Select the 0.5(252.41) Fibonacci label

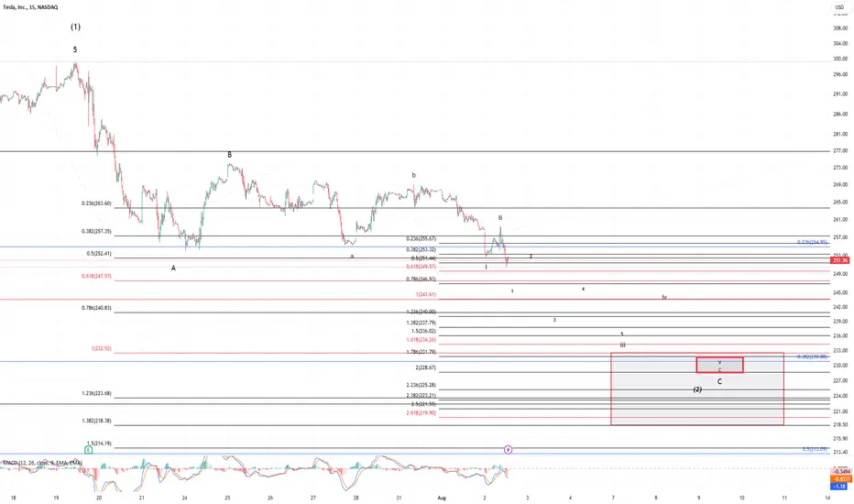point(99,253)
